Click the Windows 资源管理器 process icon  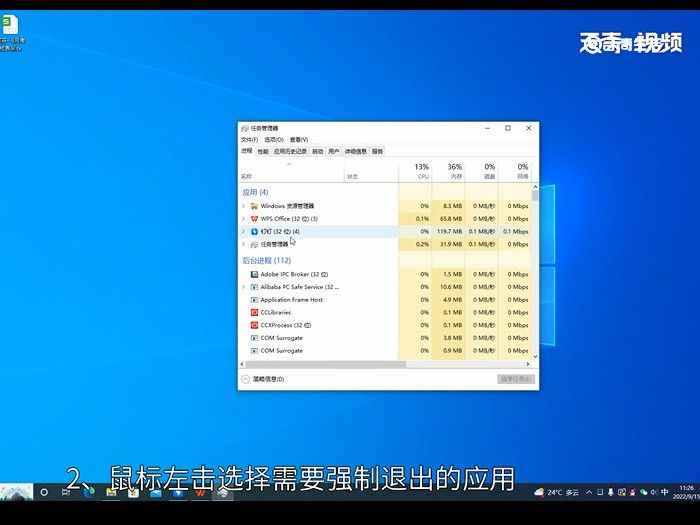coord(254,206)
